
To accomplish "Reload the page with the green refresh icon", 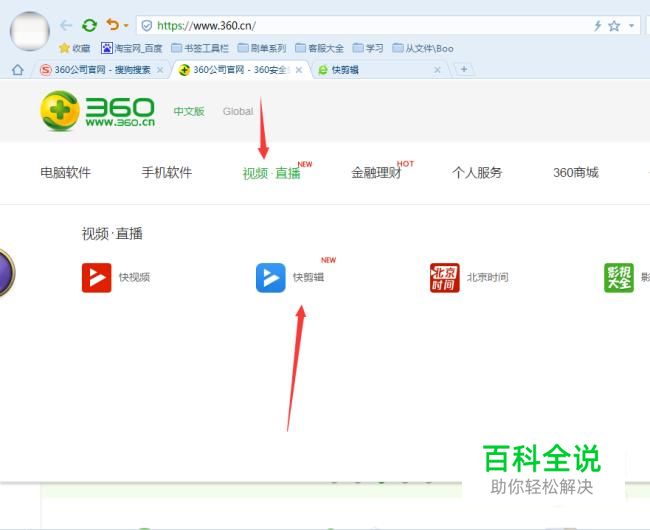I will tap(89, 26).
